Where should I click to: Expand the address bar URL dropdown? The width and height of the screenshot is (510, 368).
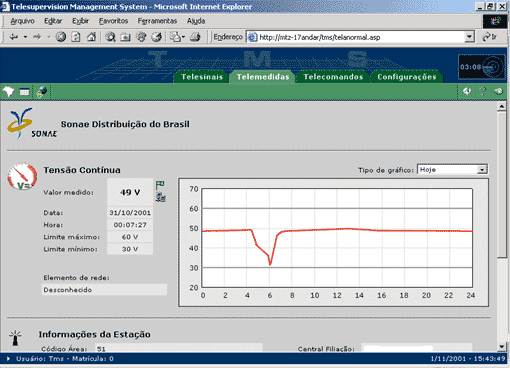tap(469, 37)
